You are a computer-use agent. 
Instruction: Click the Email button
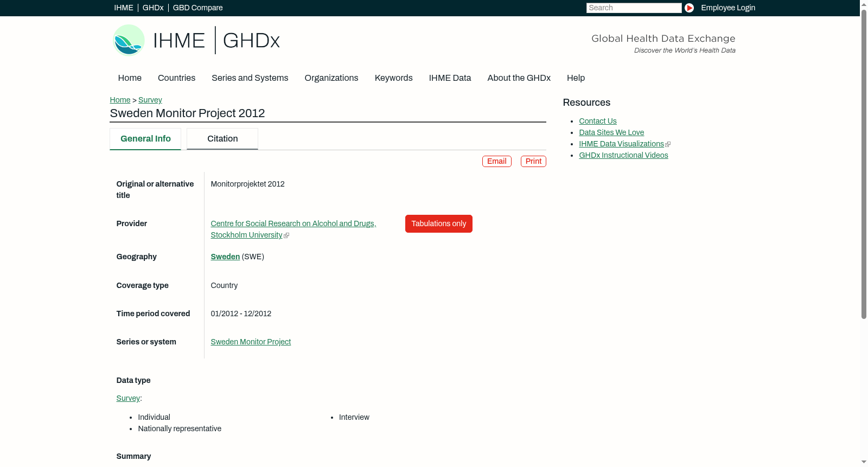tap(497, 161)
